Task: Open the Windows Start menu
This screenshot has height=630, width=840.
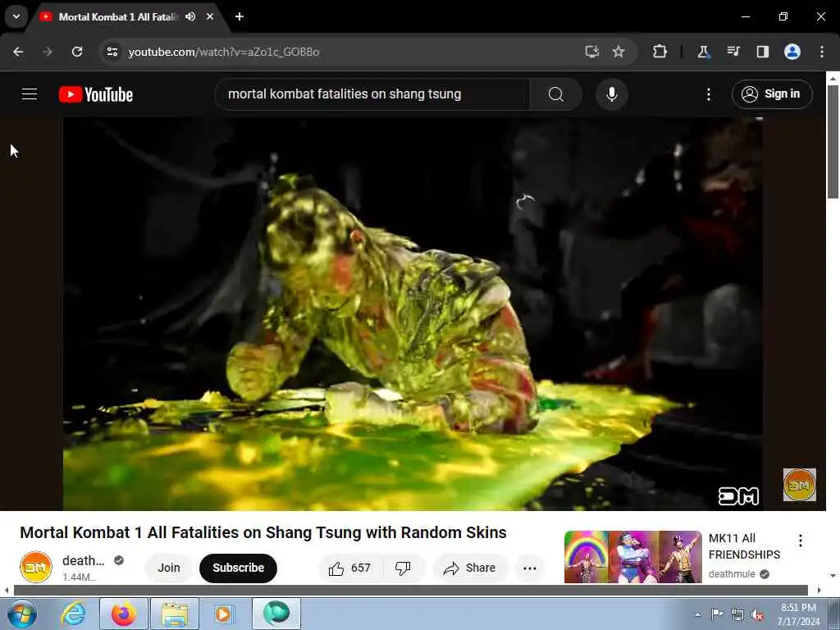Action: click(22, 614)
